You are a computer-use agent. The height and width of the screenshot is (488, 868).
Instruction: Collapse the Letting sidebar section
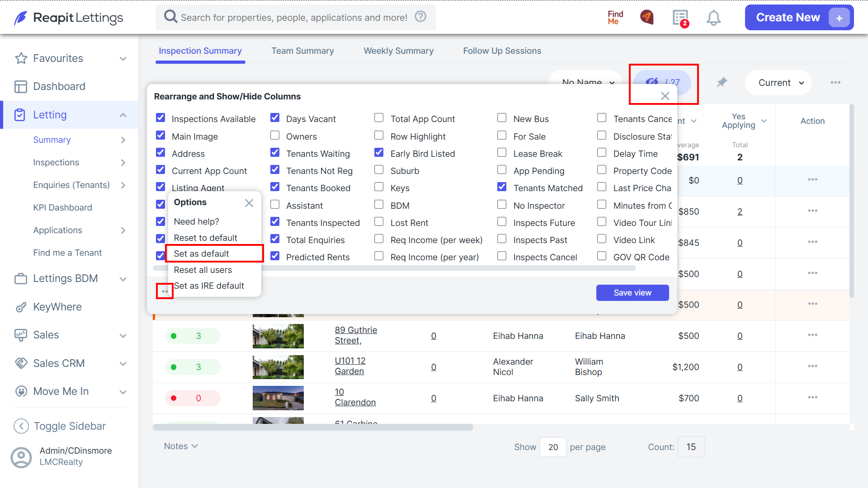coord(123,115)
